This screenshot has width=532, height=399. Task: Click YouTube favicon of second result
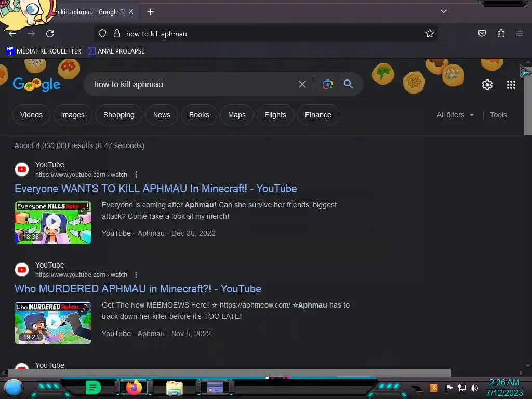click(22, 270)
